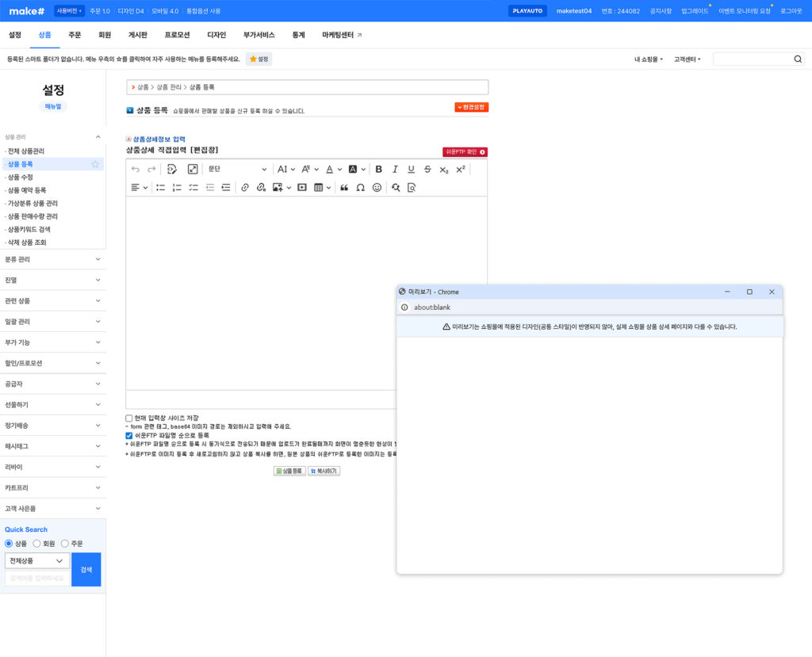
Task: Insert a link using the link icon
Action: click(244, 188)
